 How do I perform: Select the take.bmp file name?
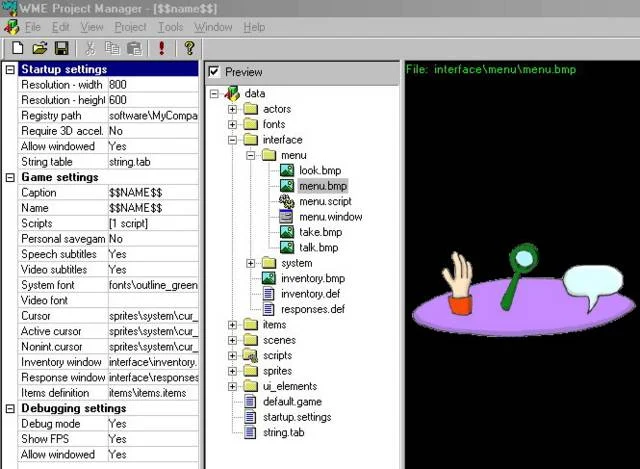(320, 232)
